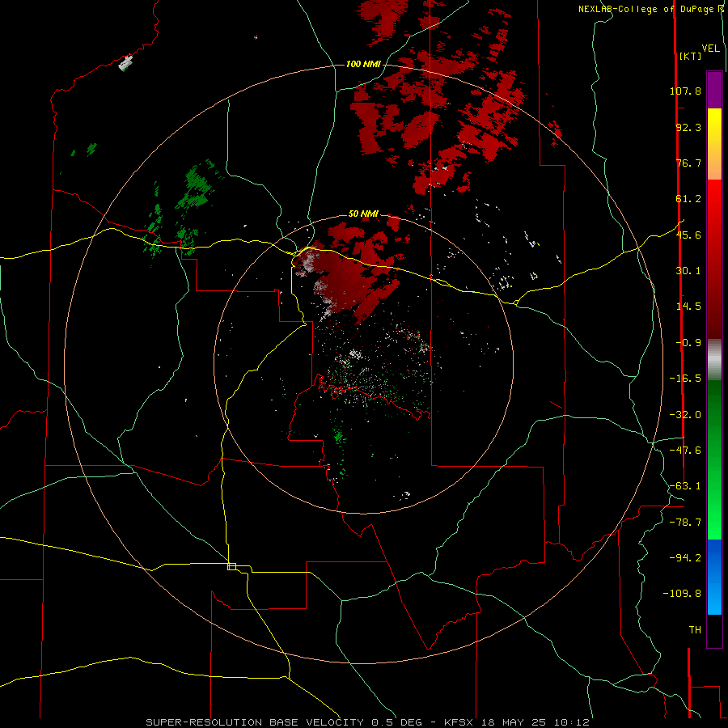
Task: Click the -63.1 legend value
Action: tap(685, 486)
